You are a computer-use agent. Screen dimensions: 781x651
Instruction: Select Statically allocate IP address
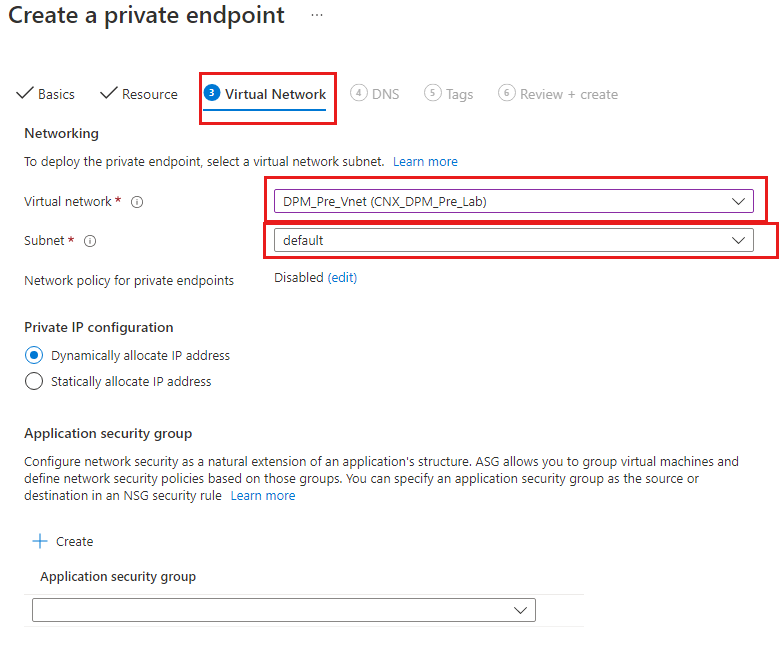pyautogui.click(x=34, y=381)
